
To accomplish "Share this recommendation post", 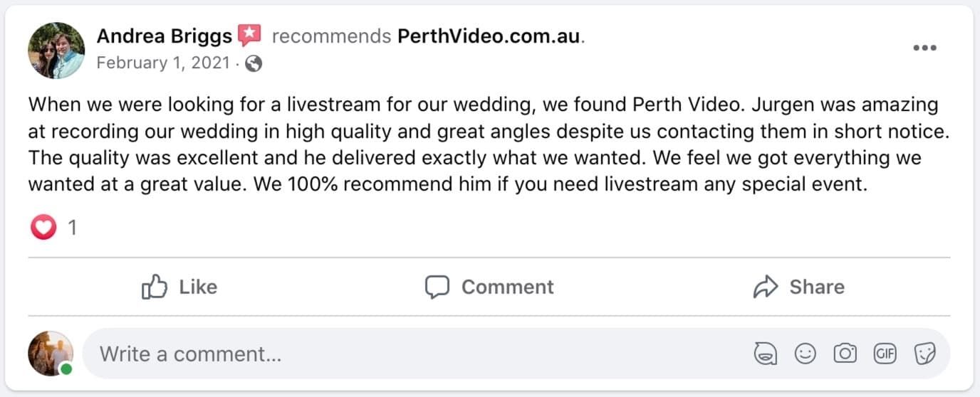I will tap(798, 287).
